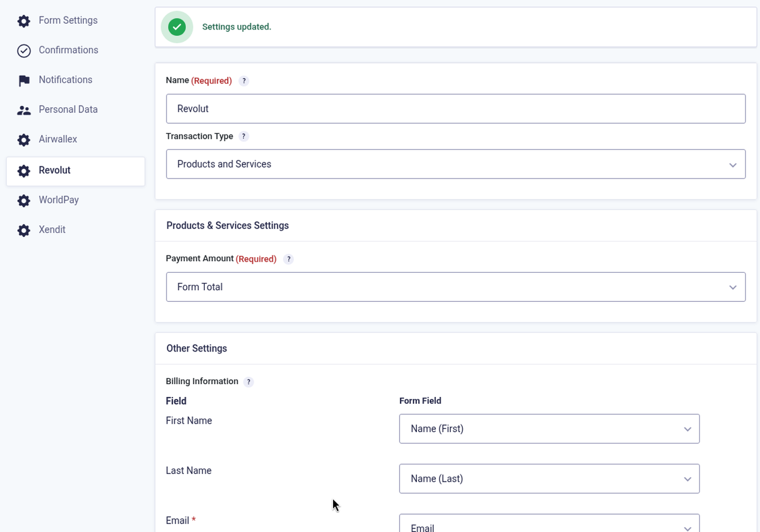Viewport: 760px width, 532px height.
Task: Open the Payment Amount Form Total dropdown
Action: coord(455,287)
